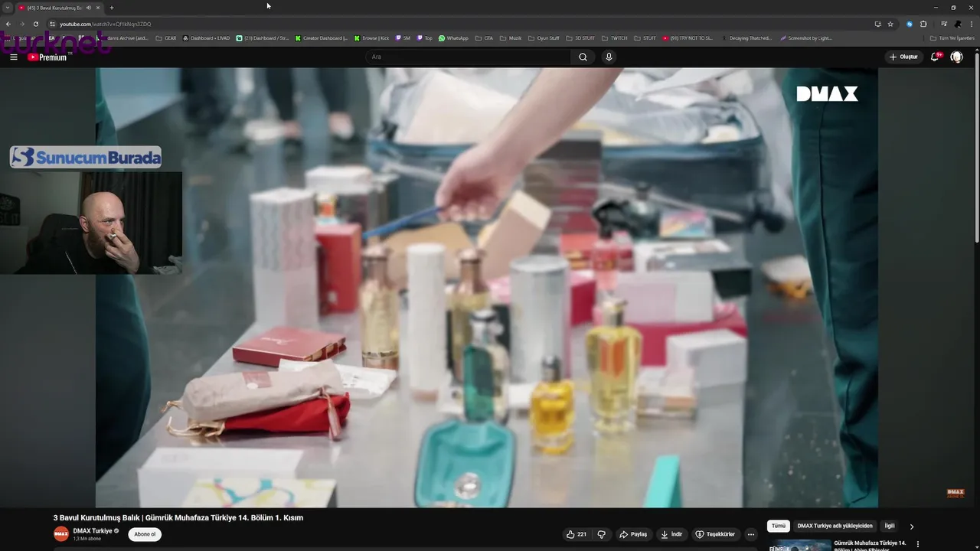Open the Chrome three-dot menu
This screenshot has width=980, height=551.
(971, 24)
